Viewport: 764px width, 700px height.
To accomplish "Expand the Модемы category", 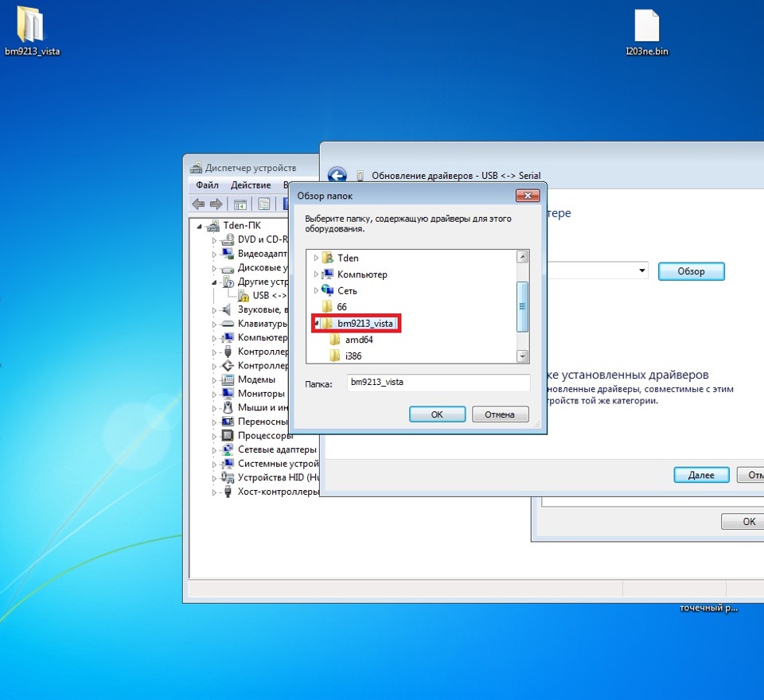I will [214, 379].
